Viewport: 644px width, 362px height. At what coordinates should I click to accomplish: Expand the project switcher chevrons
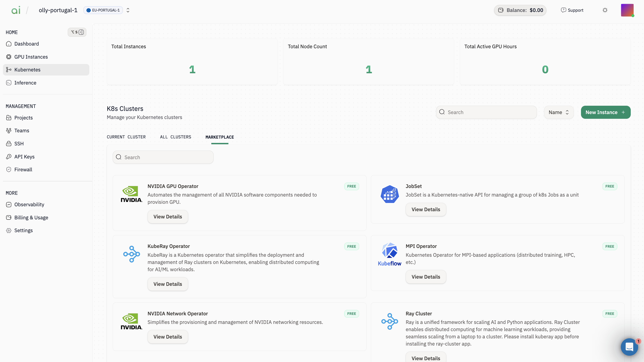click(128, 10)
